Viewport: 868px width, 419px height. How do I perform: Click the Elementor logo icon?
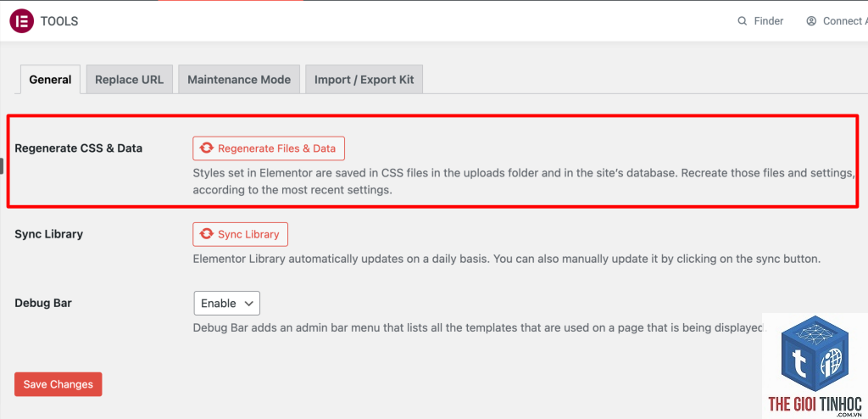coord(21,21)
